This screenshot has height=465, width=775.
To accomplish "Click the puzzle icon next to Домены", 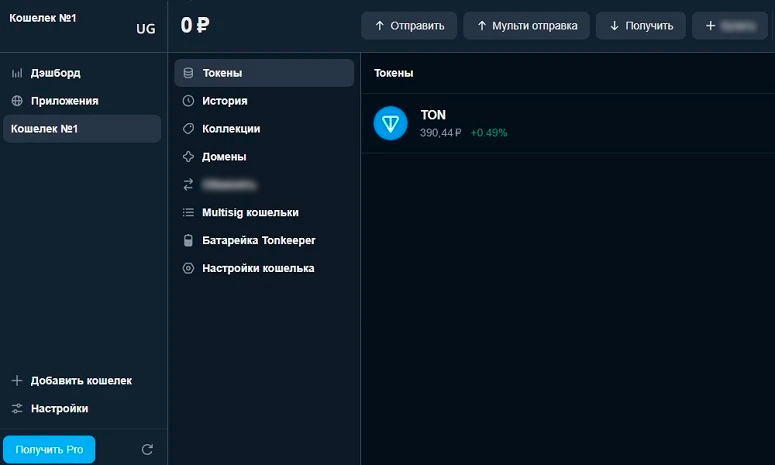I will click(x=188, y=157).
